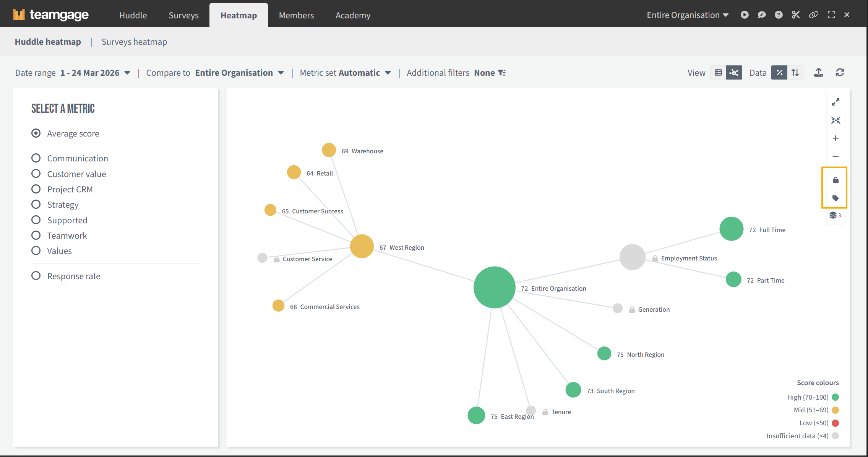Toggle the tag labels icon

pyautogui.click(x=836, y=198)
